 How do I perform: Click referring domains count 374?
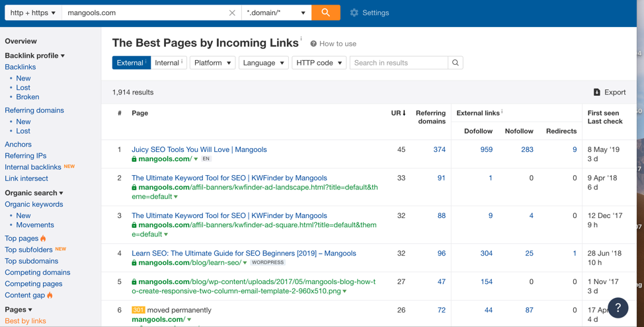pyautogui.click(x=440, y=150)
